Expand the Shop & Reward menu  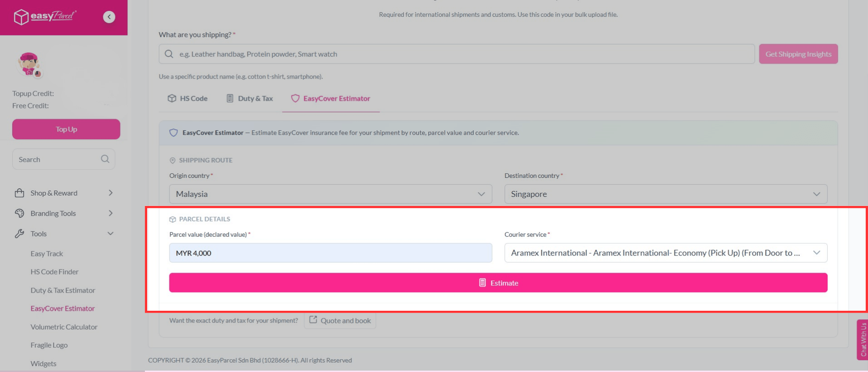[x=110, y=193]
